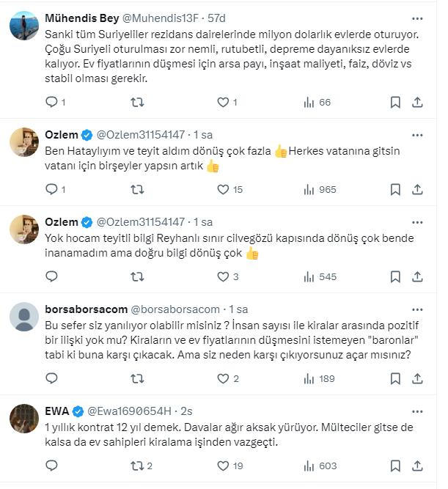Share EWA's tweet
The height and width of the screenshot is (489, 448).
[417, 466]
